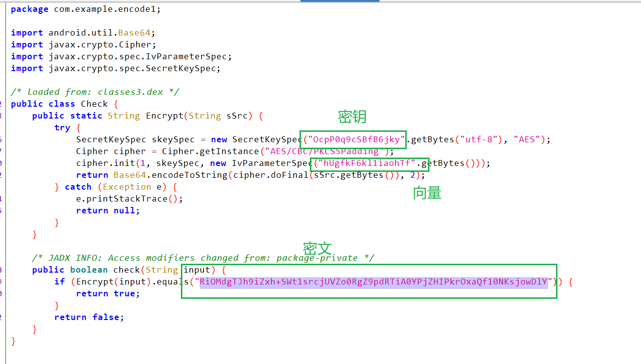641x364 pixels.
Task: Click the "return true;" statement
Action: pyautogui.click(x=108, y=293)
